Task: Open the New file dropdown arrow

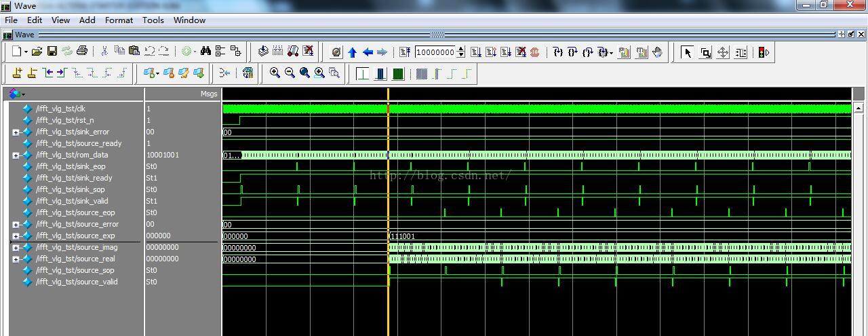Action: point(26,52)
